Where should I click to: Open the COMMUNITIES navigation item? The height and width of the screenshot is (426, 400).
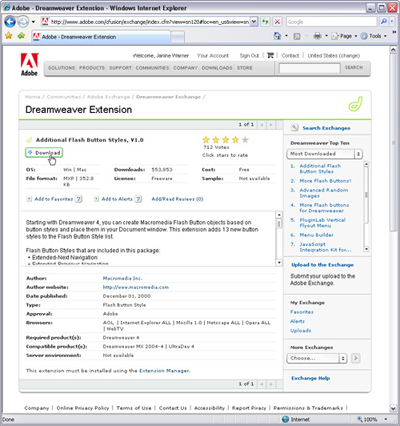point(152,68)
